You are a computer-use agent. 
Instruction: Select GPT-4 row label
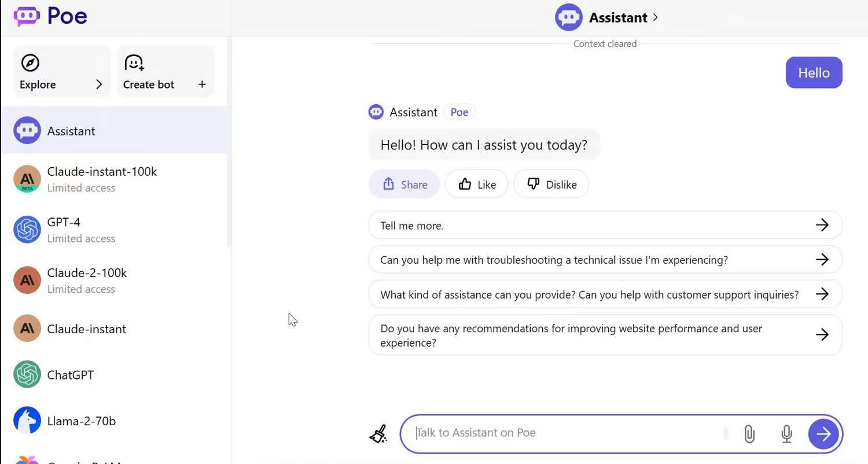(x=64, y=222)
